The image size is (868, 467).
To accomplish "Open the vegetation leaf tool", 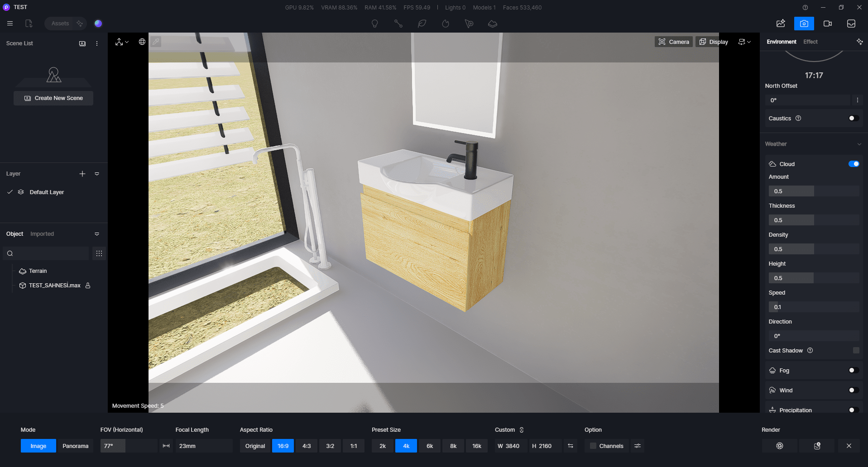I will click(x=422, y=24).
